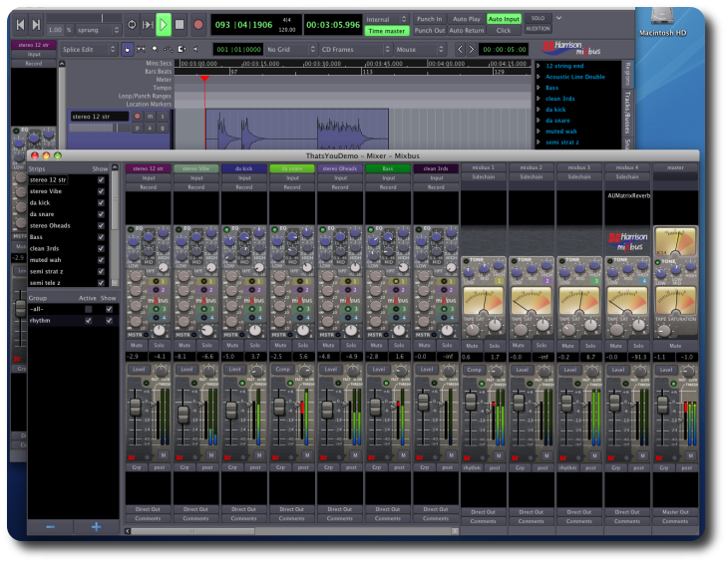Expand the 12 string end region list item
Image resolution: width=728 pixels, height=564 pixels.
coord(539,66)
